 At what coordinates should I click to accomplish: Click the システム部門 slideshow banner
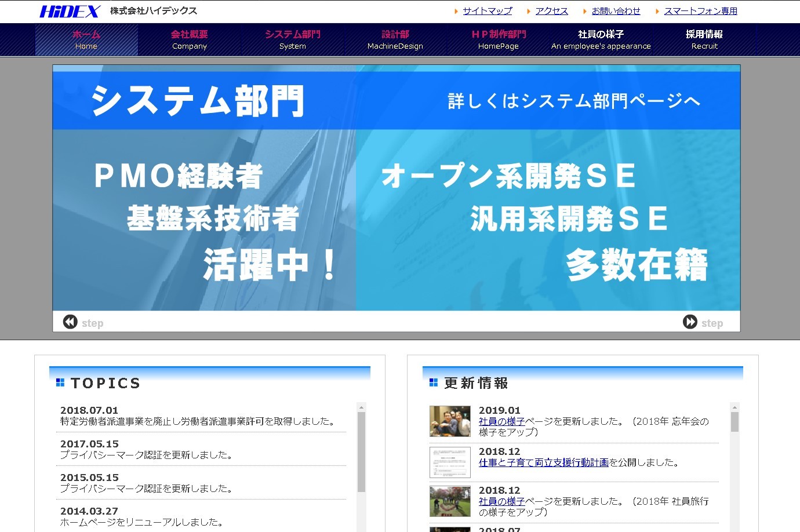pos(397,188)
